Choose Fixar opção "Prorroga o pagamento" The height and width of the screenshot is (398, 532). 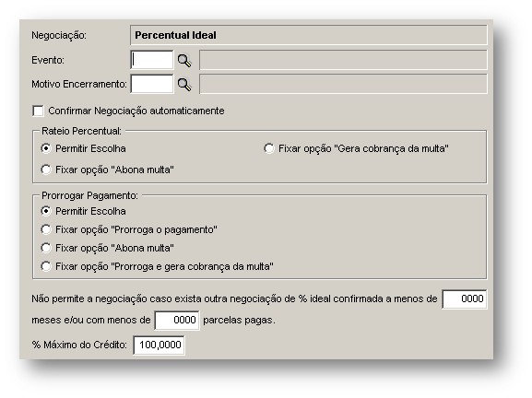[x=46, y=229]
